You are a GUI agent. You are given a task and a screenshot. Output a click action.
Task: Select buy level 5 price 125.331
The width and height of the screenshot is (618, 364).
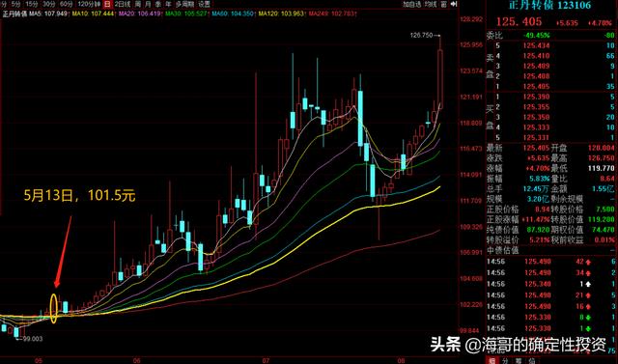click(x=536, y=138)
